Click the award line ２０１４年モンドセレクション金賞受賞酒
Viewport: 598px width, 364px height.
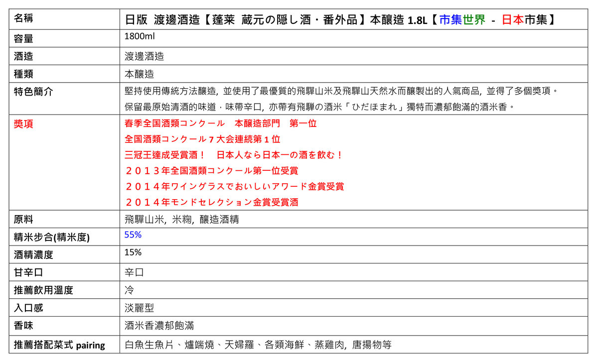[212, 203]
